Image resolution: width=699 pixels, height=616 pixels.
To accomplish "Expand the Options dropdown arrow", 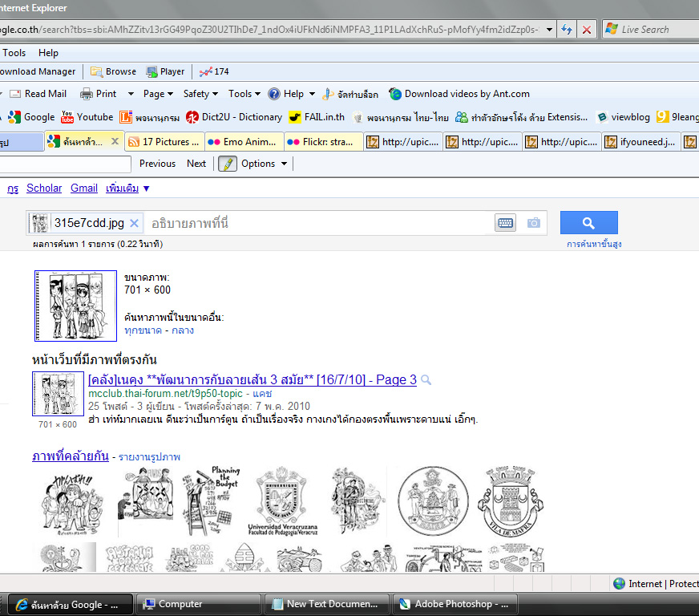I will pos(284,164).
